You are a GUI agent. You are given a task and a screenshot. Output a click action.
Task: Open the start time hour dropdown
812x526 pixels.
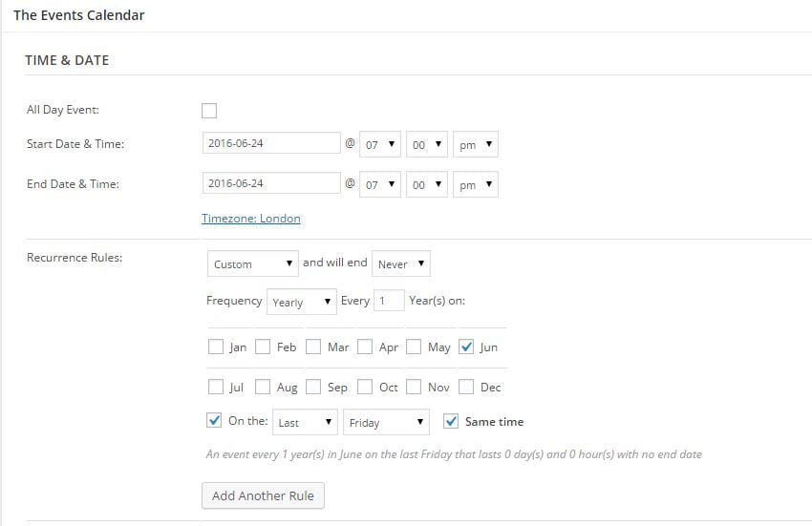(x=379, y=145)
